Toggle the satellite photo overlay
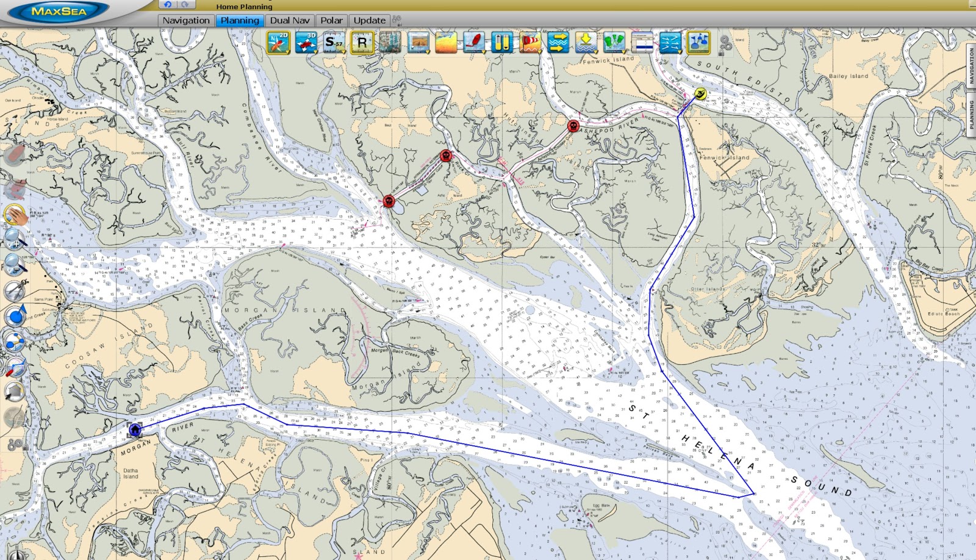Screen dimensions: 976x560 (x=418, y=43)
